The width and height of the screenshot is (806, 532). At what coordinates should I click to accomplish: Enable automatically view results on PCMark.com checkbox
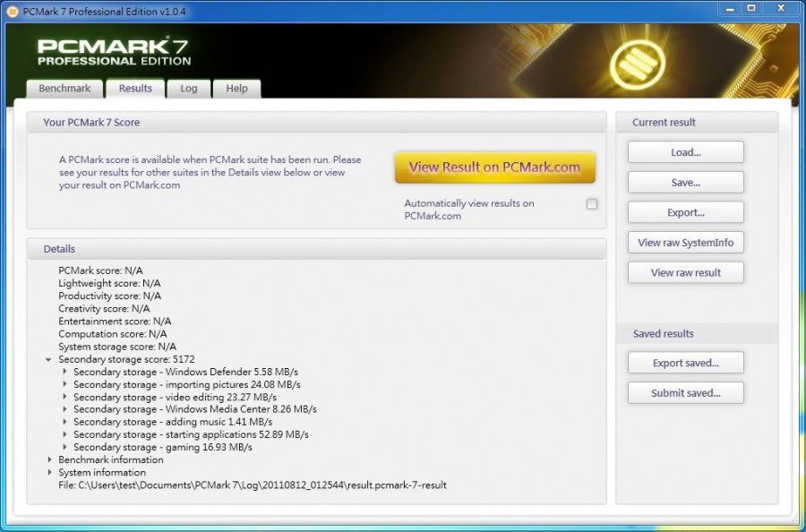coord(591,204)
